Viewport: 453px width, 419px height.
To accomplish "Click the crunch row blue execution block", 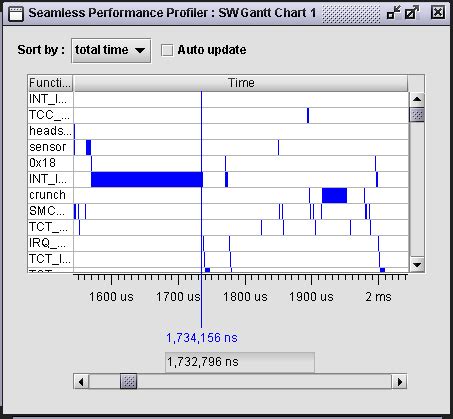I will (334, 195).
